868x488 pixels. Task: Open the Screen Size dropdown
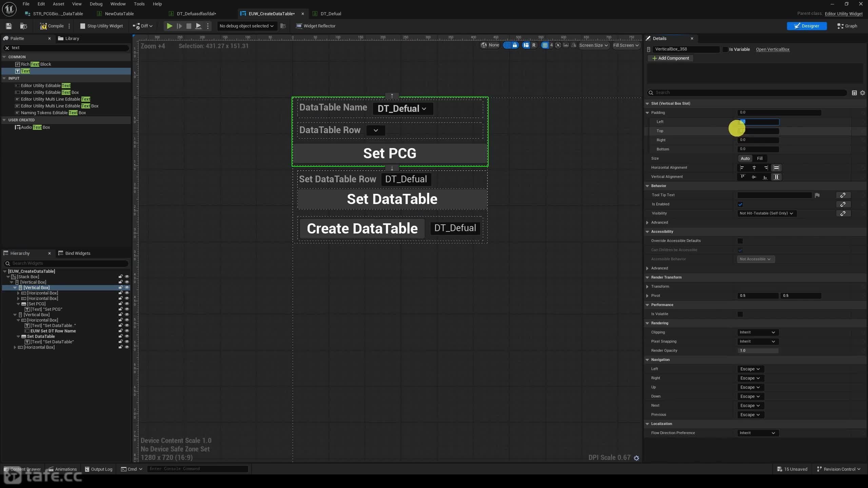coord(593,45)
